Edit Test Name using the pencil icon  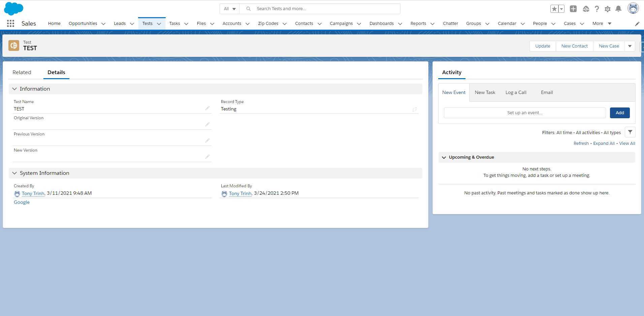click(207, 108)
